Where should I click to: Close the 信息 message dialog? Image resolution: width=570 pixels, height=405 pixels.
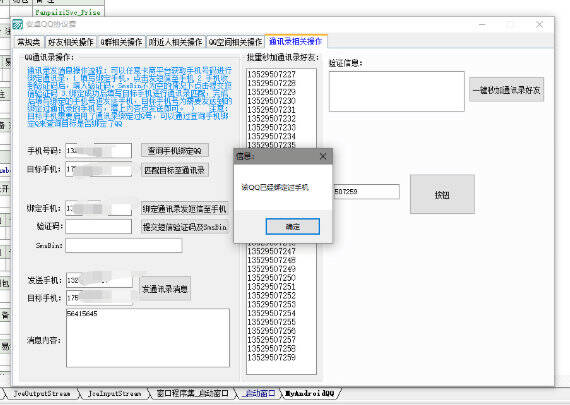322,156
